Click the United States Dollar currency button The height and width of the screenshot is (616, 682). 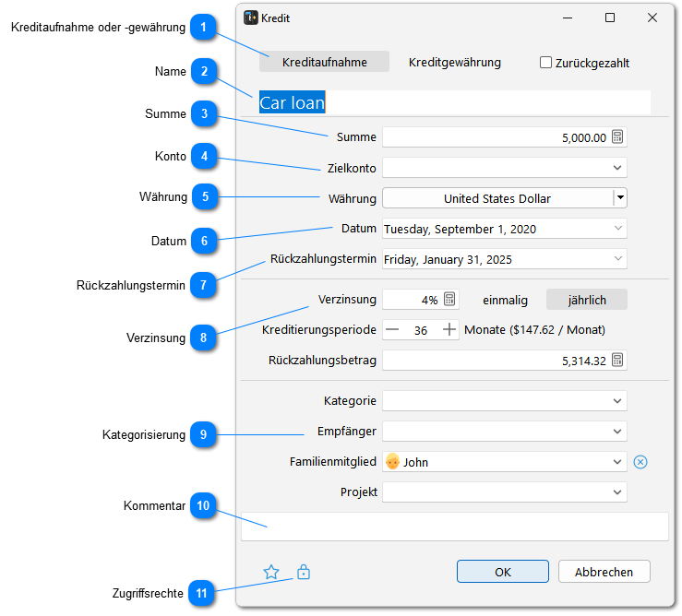click(x=497, y=197)
